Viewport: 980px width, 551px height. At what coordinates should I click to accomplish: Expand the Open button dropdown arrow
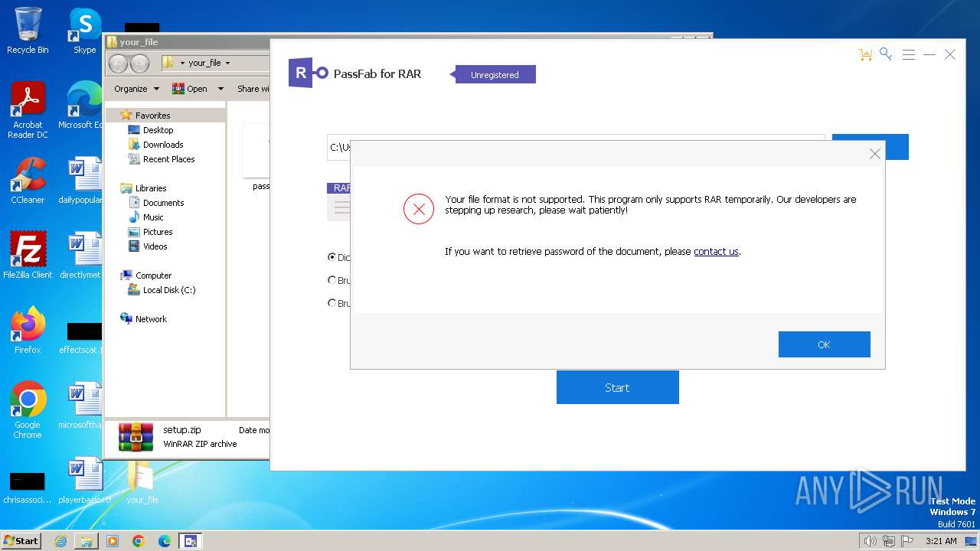(220, 89)
